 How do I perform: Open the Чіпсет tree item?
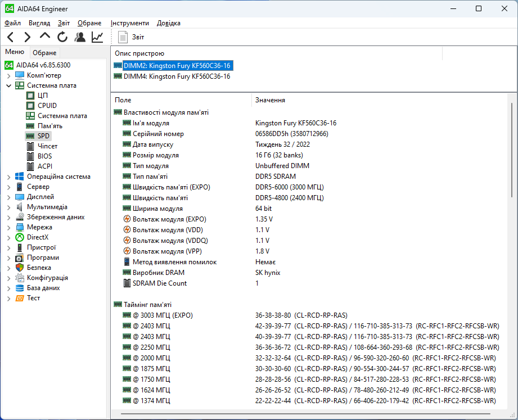47,146
